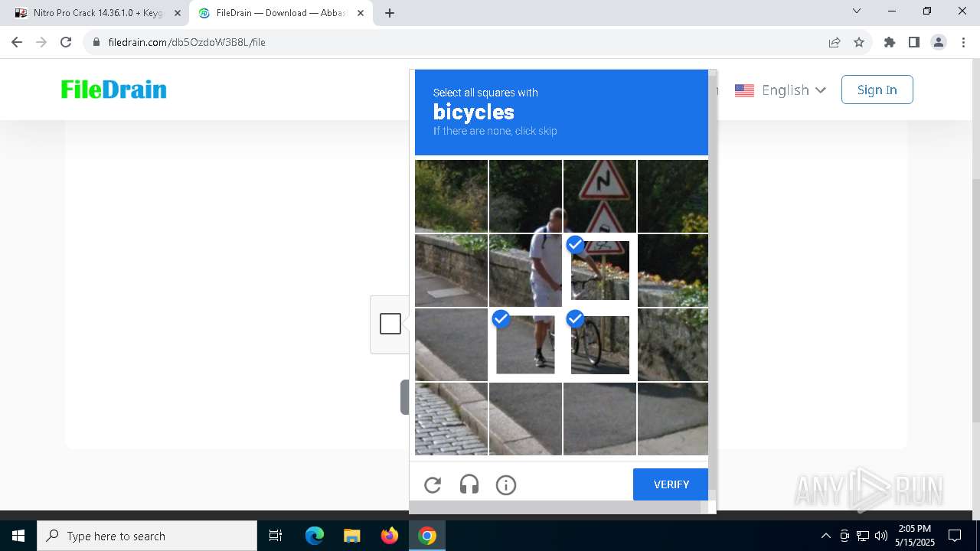
Task: Close the FileDrain Download tab
Action: 361,13
